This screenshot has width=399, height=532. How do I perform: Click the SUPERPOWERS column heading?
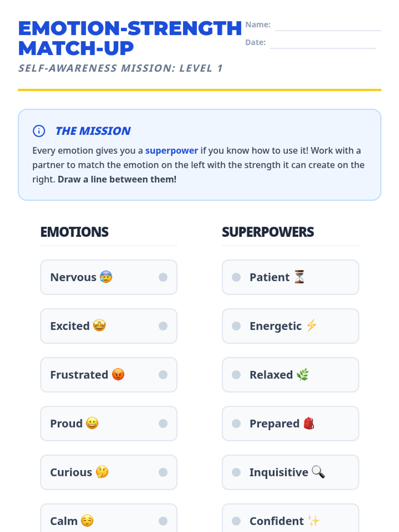[268, 232]
